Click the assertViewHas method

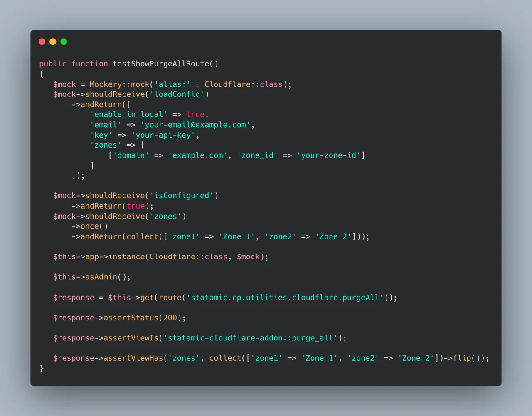pos(133,358)
